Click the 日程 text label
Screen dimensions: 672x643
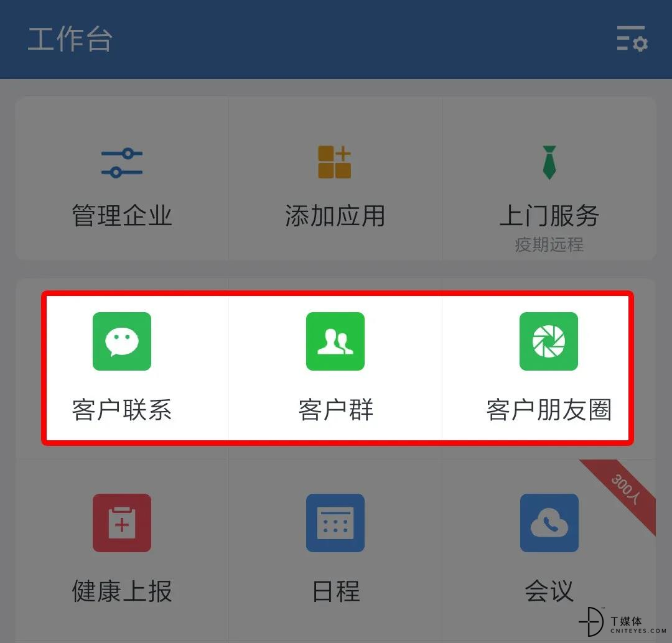coord(335,591)
